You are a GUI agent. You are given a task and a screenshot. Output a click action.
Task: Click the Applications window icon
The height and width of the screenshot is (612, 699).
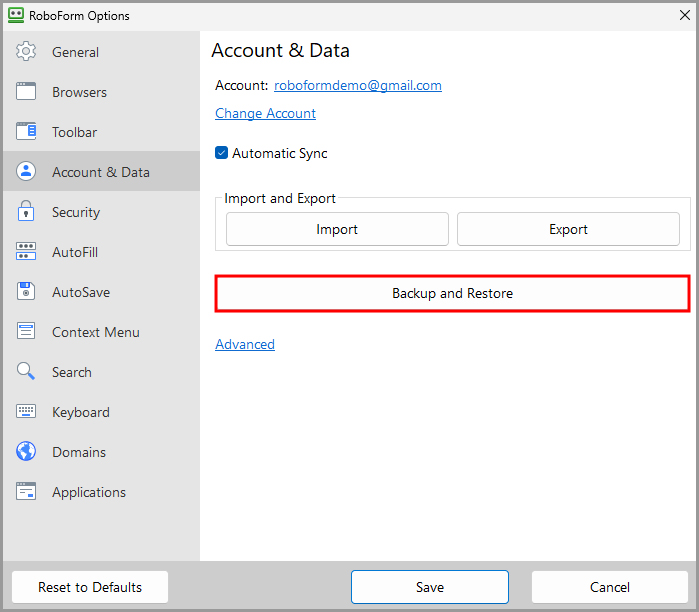(x=26, y=492)
